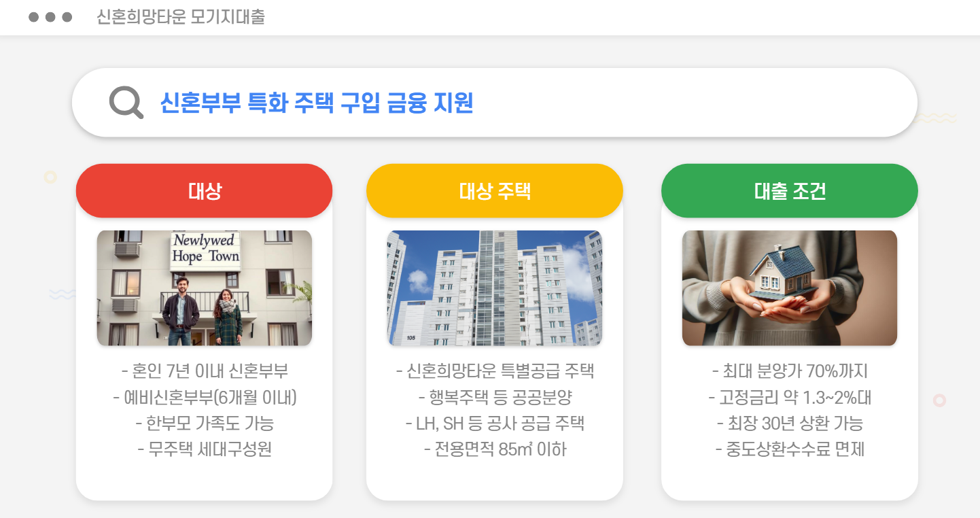Select the 신혼희망타운 모기지대출 title tab
Screen dimensions: 980x518
181,17
